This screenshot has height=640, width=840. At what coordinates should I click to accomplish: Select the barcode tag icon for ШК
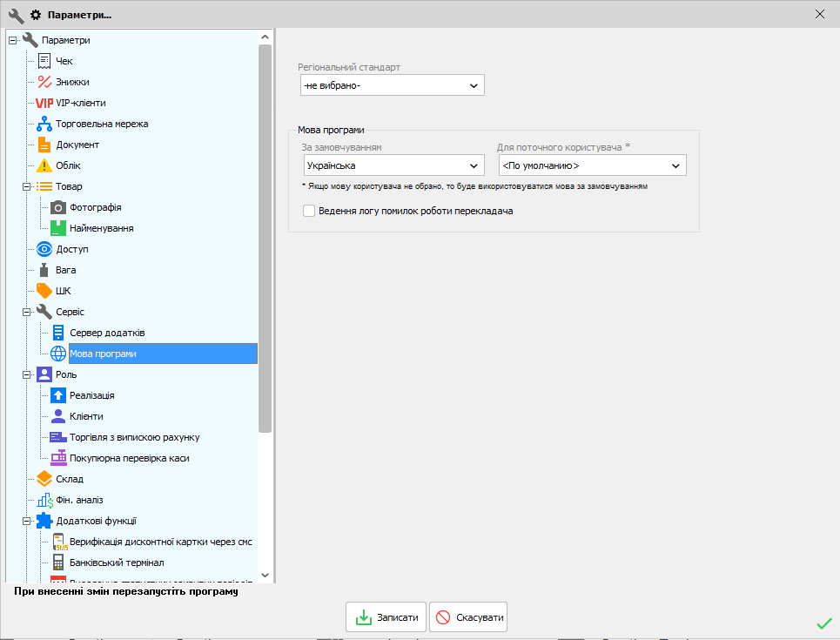[44, 291]
